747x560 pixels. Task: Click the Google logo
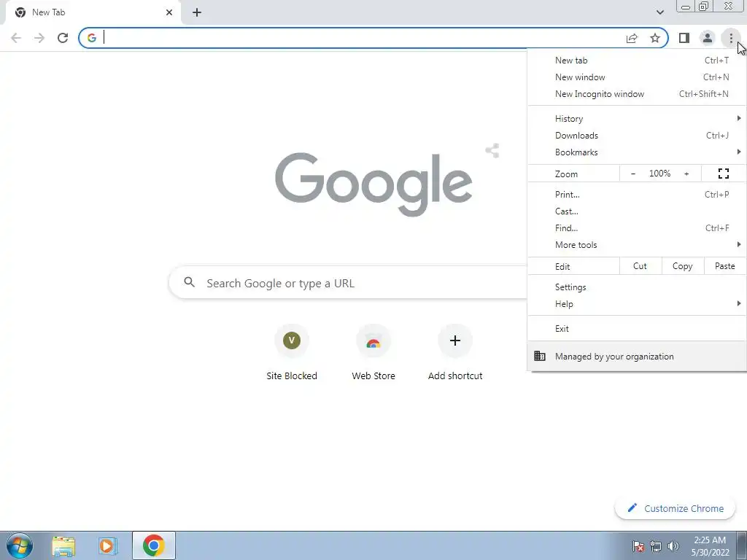click(373, 184)
